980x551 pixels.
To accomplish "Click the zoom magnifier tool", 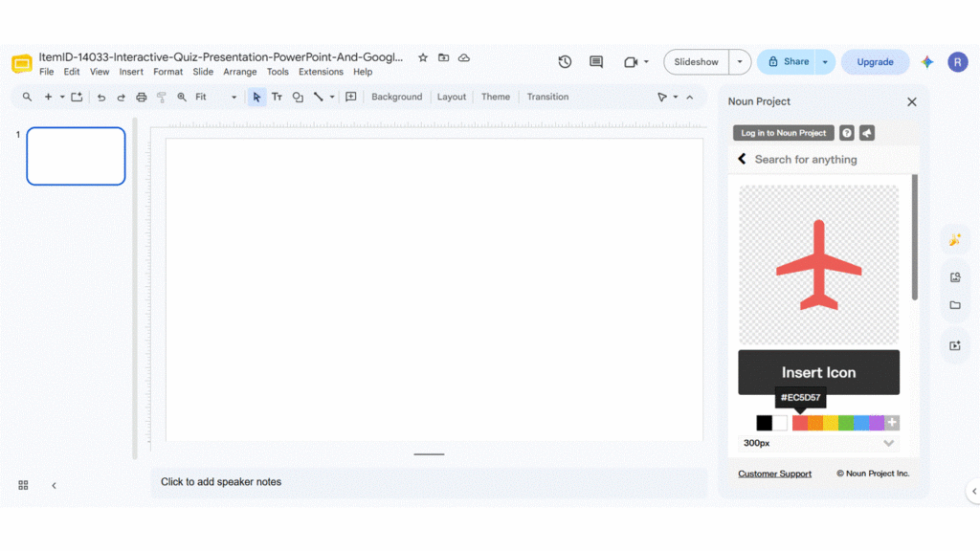I will click(182, 97).
